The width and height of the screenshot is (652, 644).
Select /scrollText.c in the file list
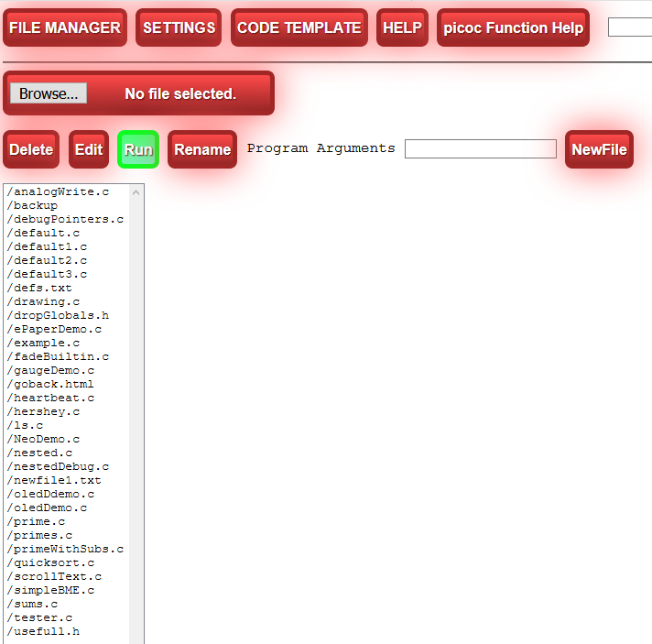pyautogui.click(x=67, y=576)
